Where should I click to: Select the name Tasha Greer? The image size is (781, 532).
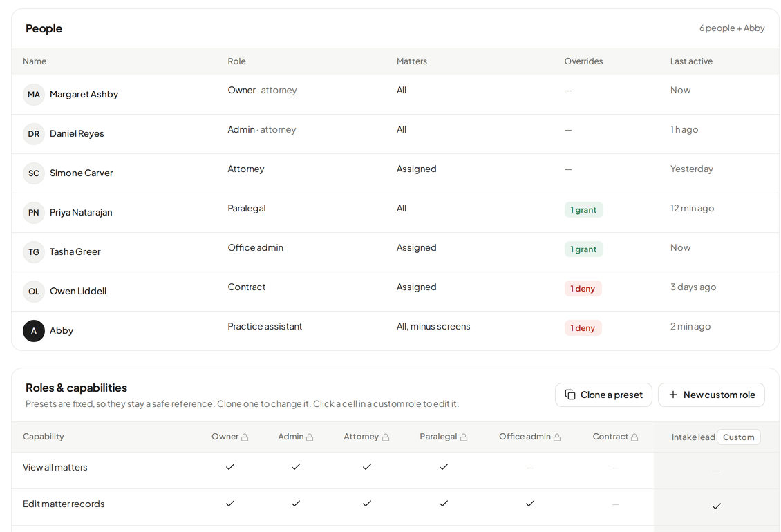click(x=75, y=251)
